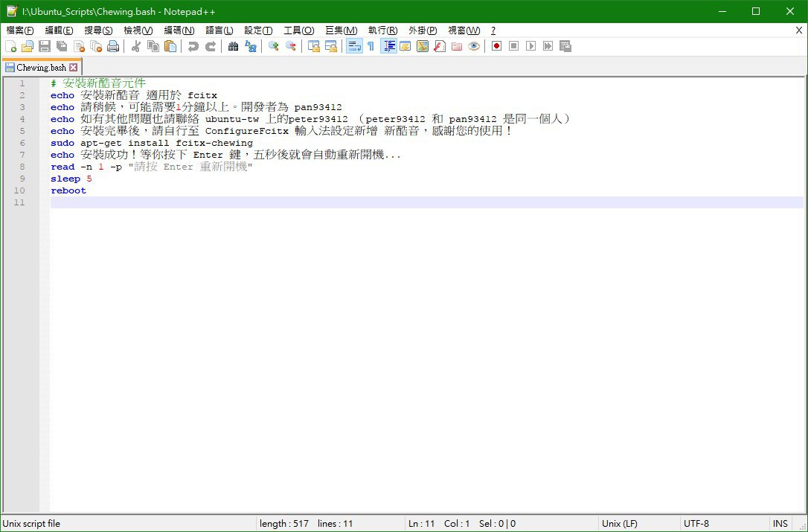808x532 pixels.
Task: Click the 'length : 517' status text
Action: (284, 524)
